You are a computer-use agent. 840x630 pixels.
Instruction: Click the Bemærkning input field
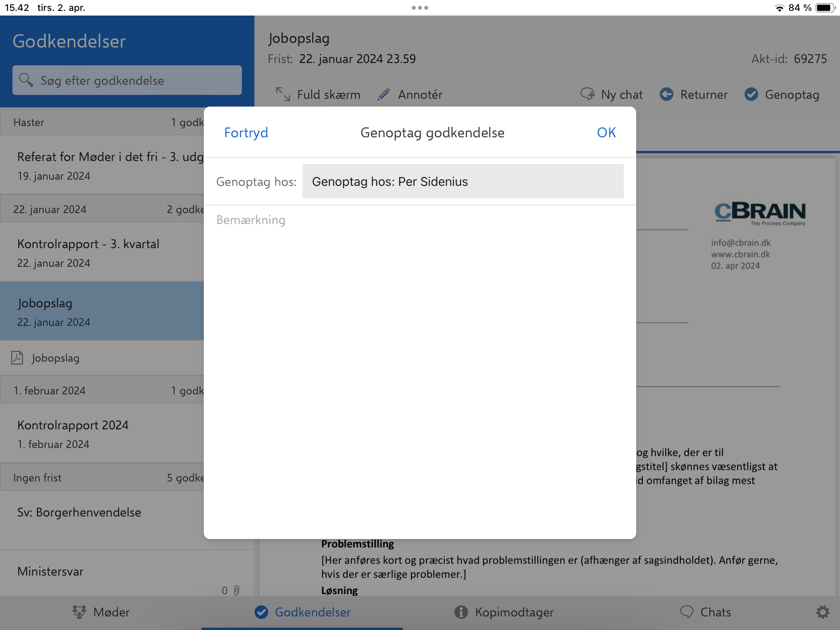point(419,220)
